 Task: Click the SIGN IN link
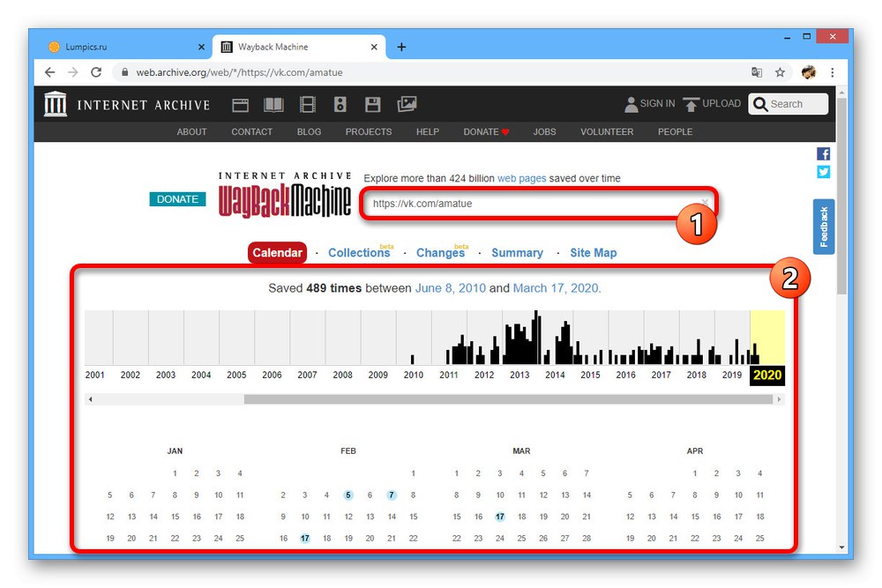(x=657, y=104)
